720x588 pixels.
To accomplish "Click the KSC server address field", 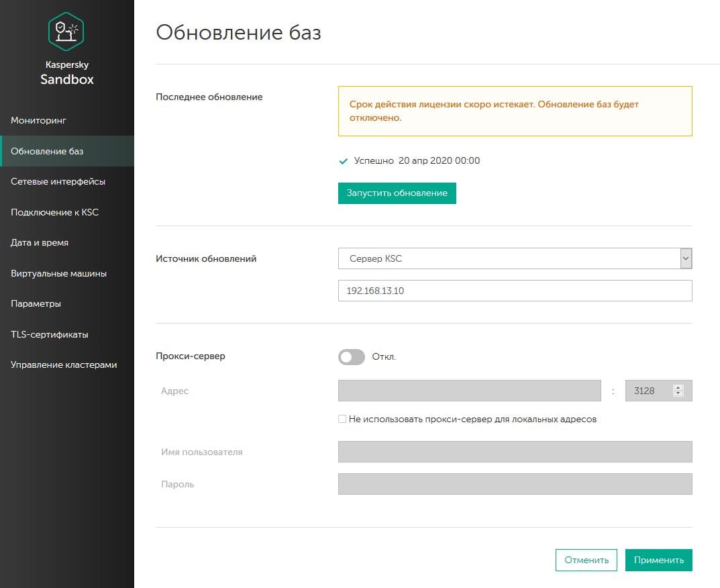I will pyautogui.click(x=515, y=291).
